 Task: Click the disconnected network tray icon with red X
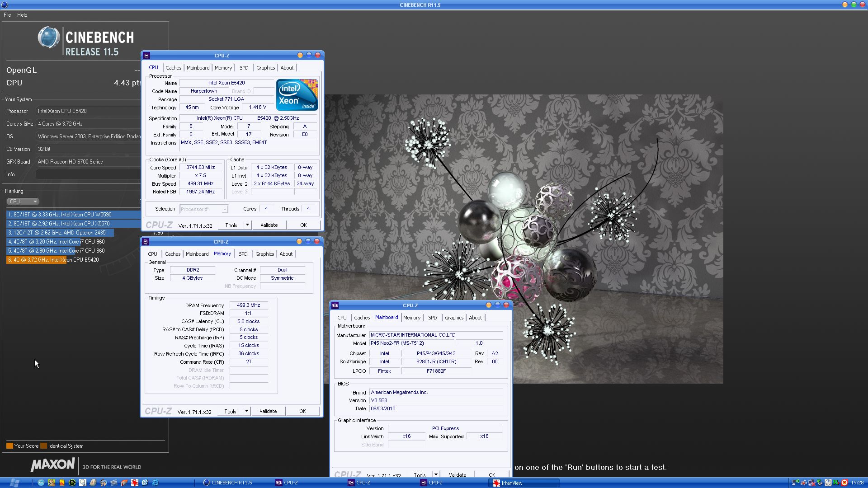tap(812, 483)
